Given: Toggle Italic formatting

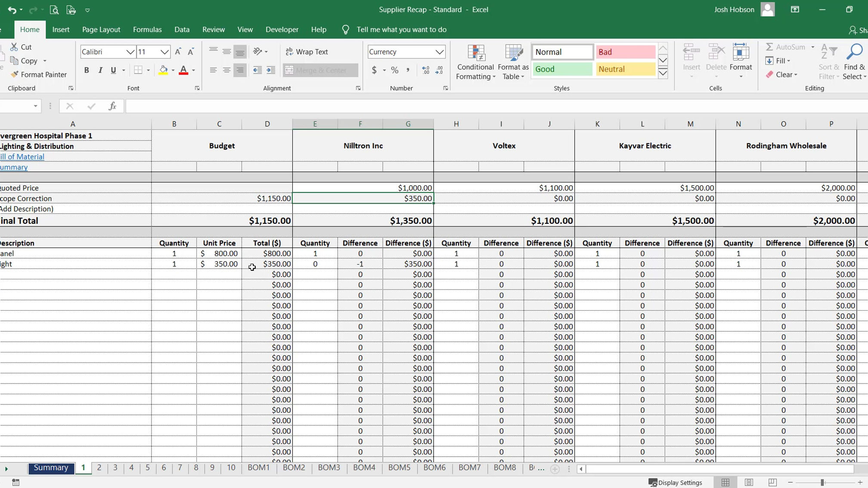Looking at the screenshot, I should pos(100,70).
